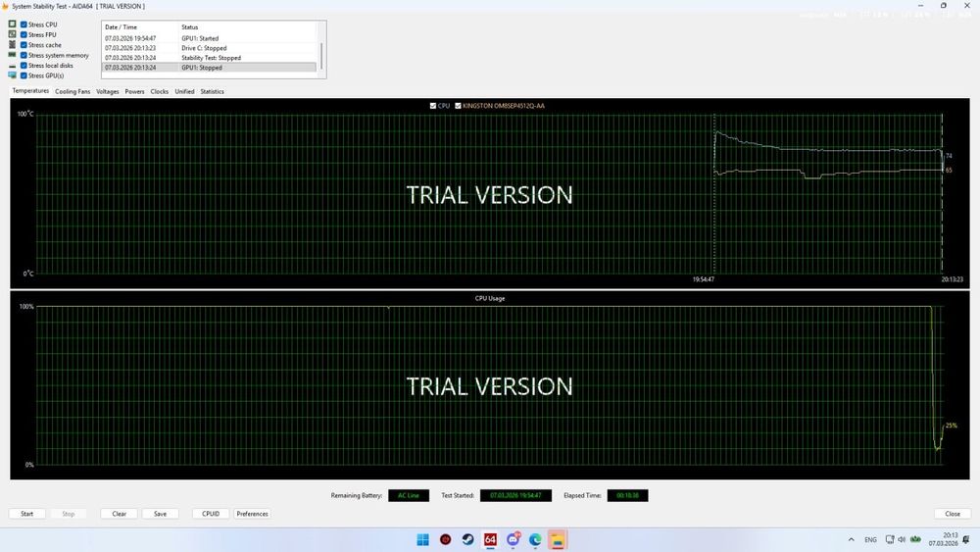Open the notifications bell in the tray

[x=966, y=539]
